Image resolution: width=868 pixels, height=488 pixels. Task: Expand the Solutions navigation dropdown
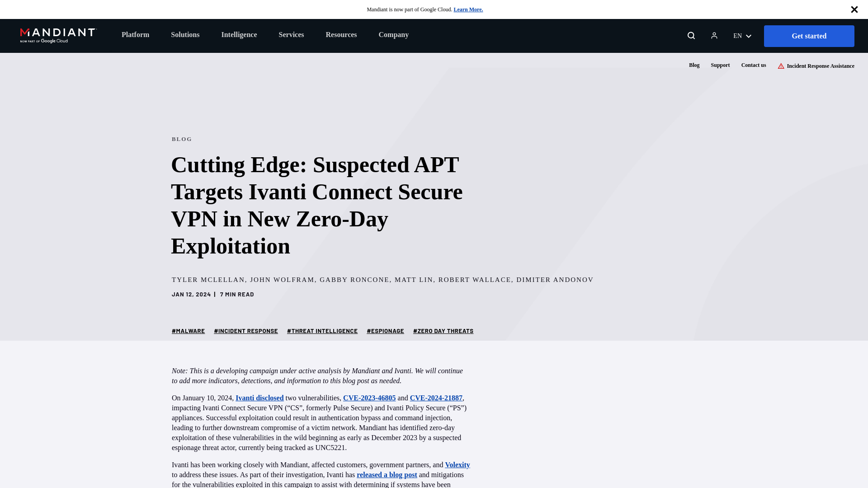pyautogui.click(x=185, y=34)
